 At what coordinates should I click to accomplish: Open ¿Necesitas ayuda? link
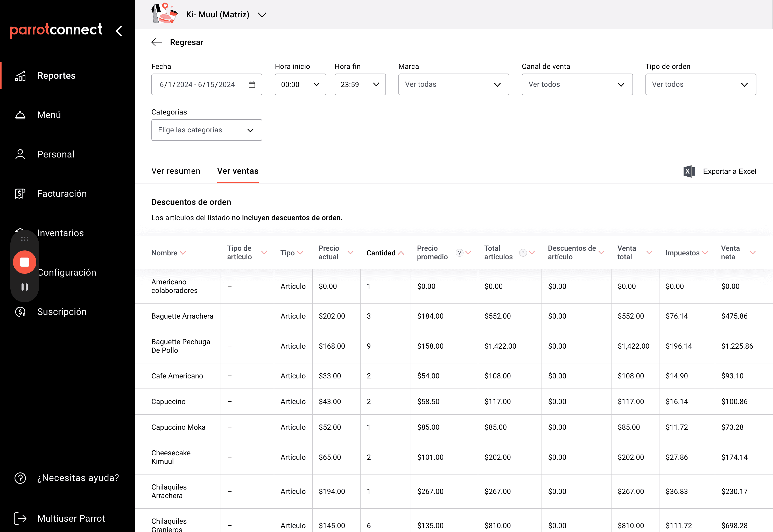[78, 478]
